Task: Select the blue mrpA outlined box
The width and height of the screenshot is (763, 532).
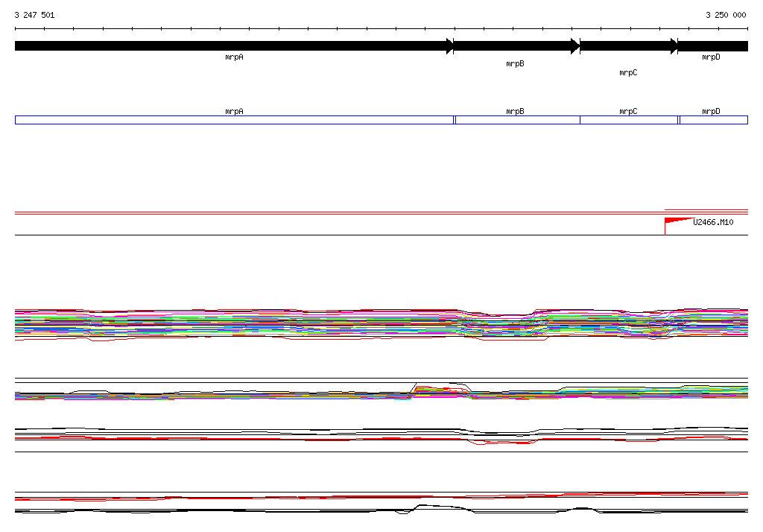Action: pyautogui.click(x=234, y=120)
